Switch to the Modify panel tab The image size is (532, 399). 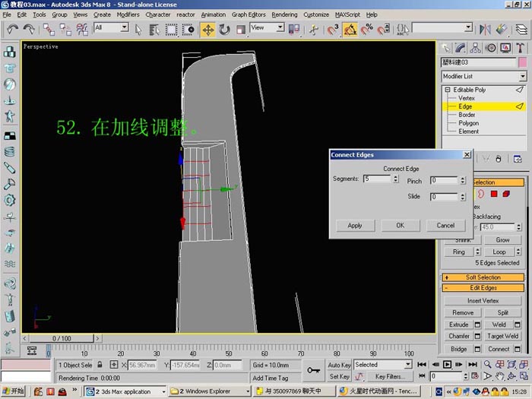click(461, 48)
